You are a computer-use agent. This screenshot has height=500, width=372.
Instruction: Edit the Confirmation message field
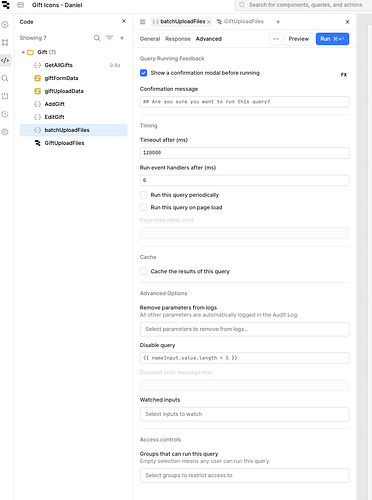click(245, 102)
